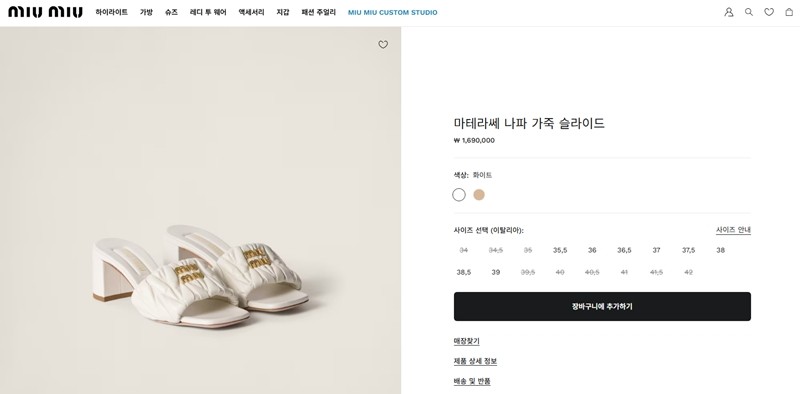Open the search magnifier icon
This screenshot has height=394, width=800.
(x=748, y=12)
